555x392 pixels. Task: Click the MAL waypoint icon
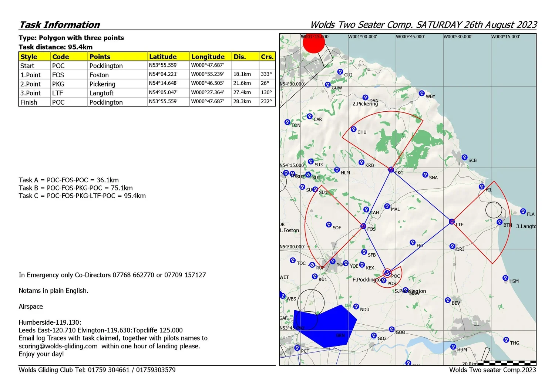tap(387, 206)
